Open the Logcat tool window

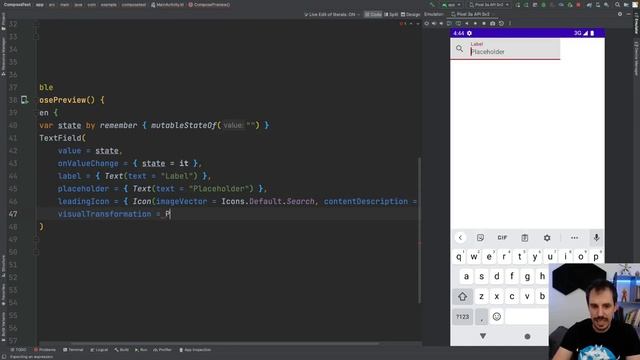tap(99, 350)
